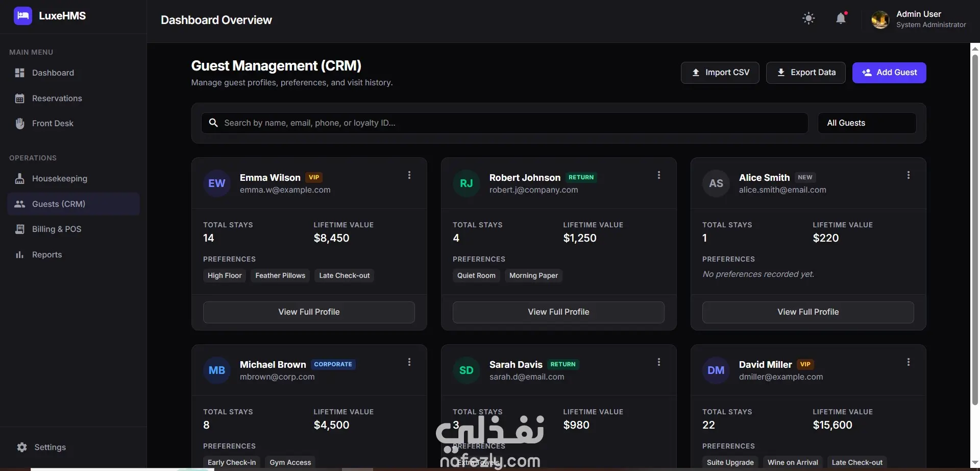Toggle the light/dark theme sun icon
Screen dimensions: 980x471
coord(808,18)
